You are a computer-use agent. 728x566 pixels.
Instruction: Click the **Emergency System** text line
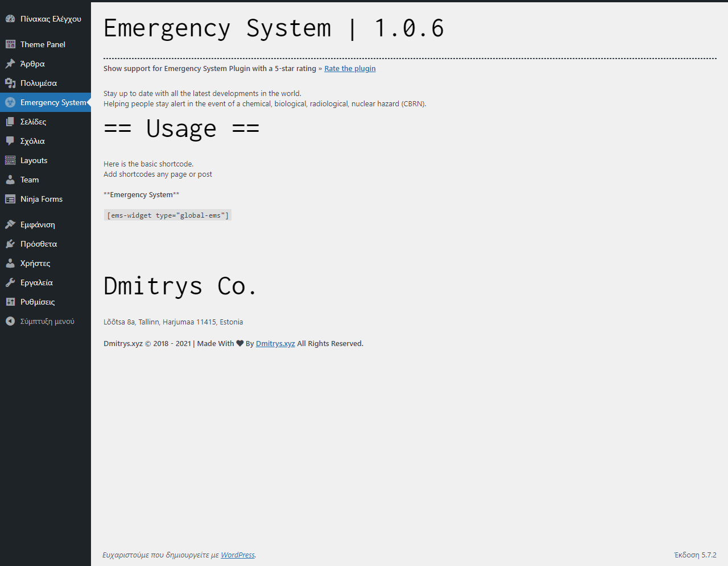(x=141, y=195)
